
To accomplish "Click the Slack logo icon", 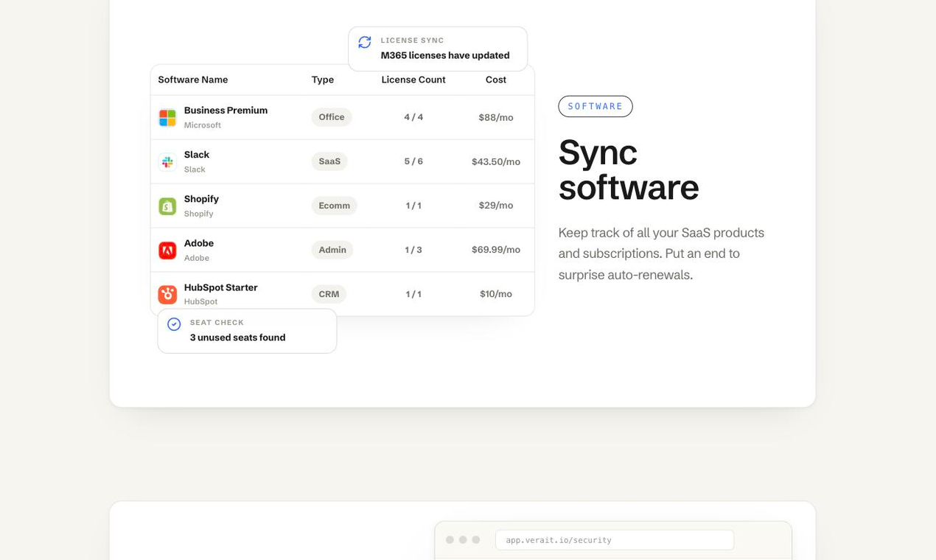I will point(167,161).
